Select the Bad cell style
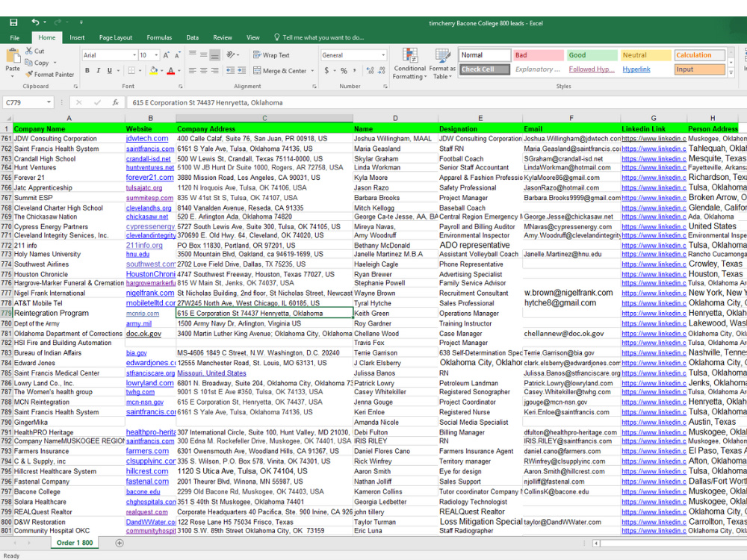Screen dimensions: 747x560 coord(539,55)
